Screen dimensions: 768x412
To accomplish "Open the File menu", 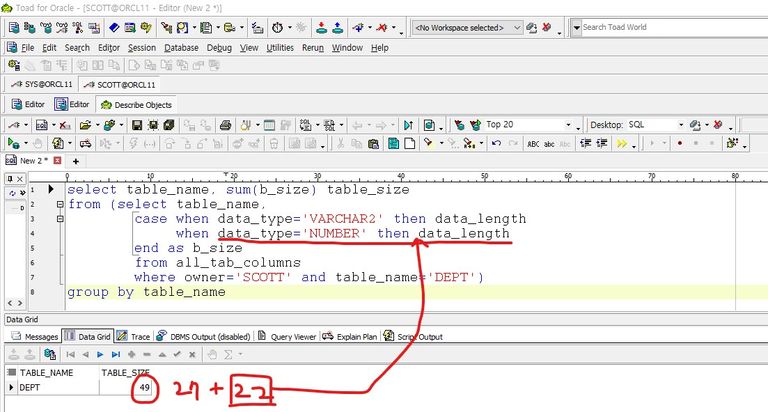I will (x=27, y=48).
